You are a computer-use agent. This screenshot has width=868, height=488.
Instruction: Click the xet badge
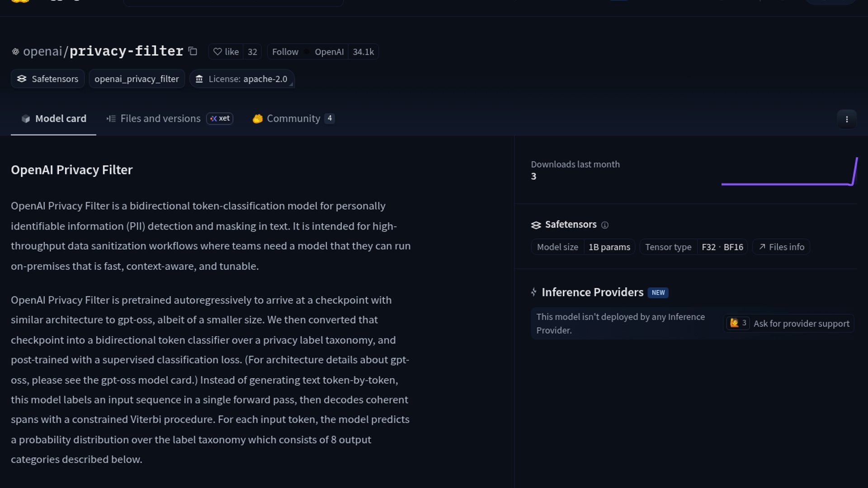click(220, 118)
